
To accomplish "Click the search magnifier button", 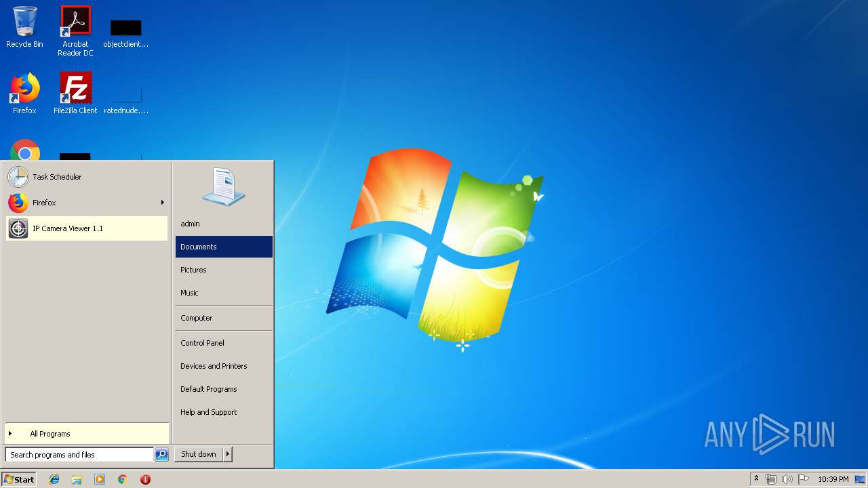I will (161, 455).
